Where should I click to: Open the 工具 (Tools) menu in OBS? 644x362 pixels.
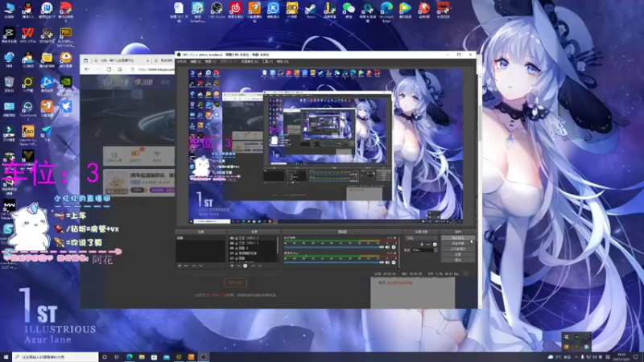click(267, 62)
